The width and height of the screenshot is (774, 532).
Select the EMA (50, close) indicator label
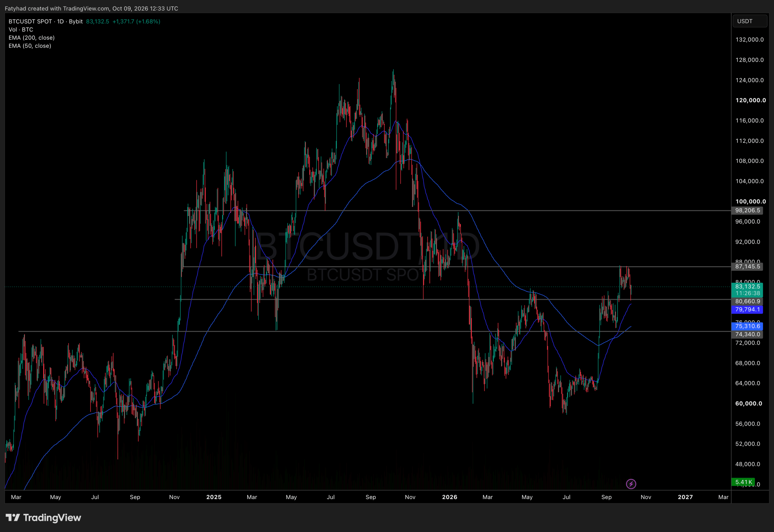click(30, 46)
